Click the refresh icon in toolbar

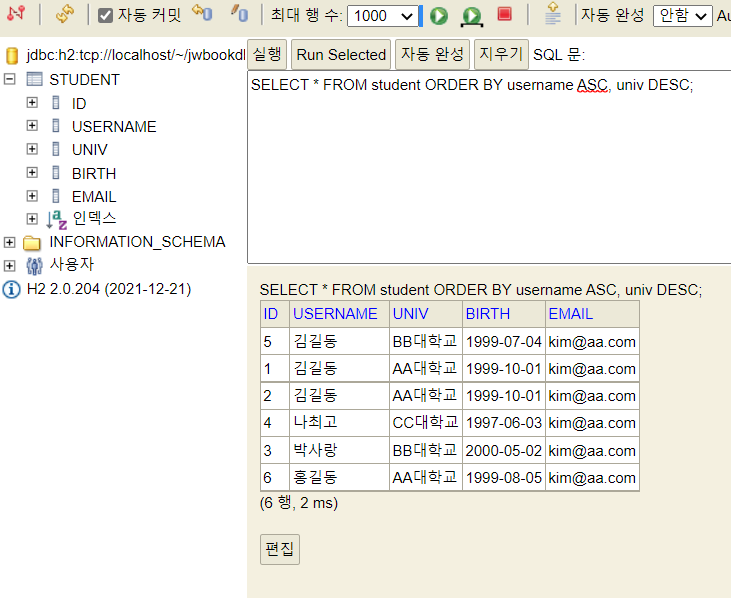(x=65, y=14)
